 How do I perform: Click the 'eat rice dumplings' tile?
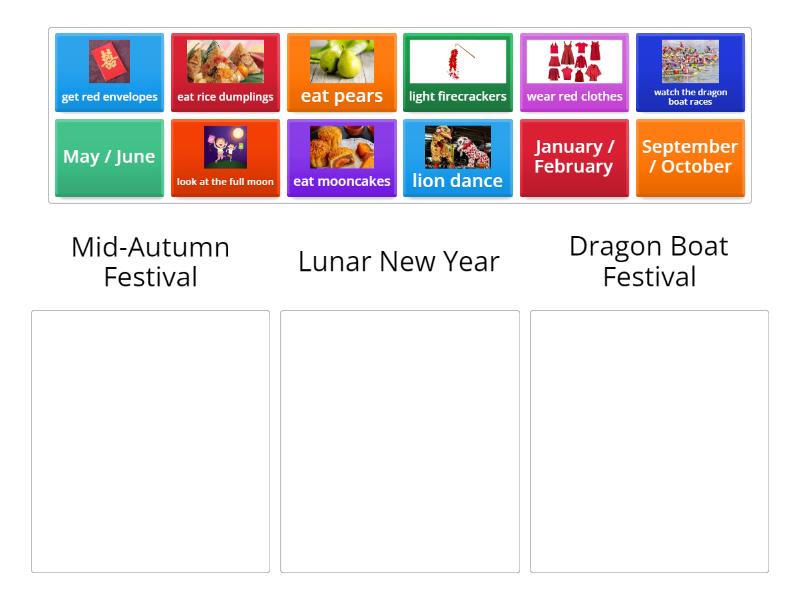click(225, 72)
